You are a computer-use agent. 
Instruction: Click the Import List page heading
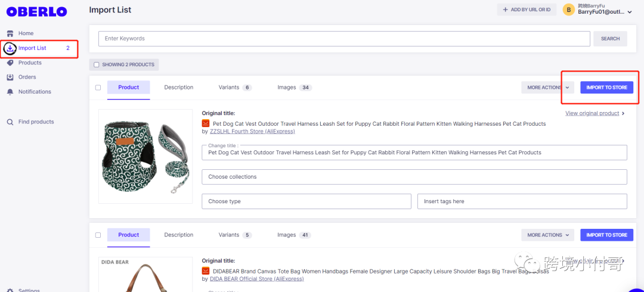coord(110,10)
